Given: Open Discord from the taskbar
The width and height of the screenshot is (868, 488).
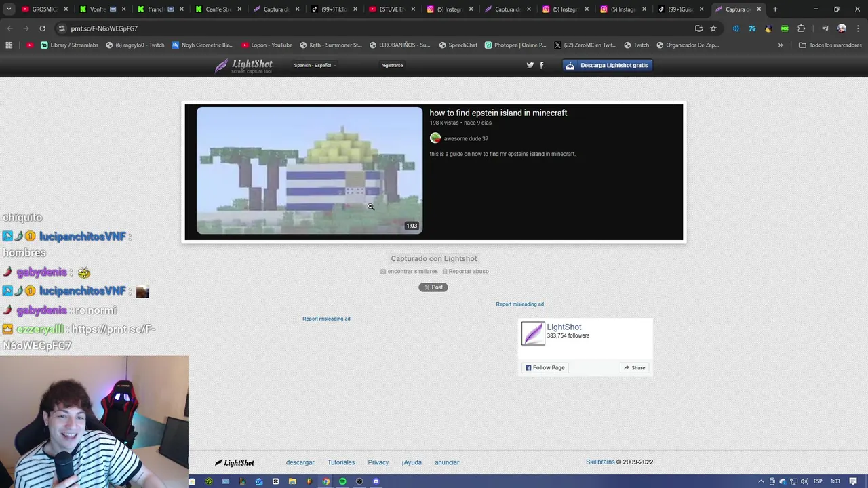Looking at the screenshot, I should tap(376, 481).
